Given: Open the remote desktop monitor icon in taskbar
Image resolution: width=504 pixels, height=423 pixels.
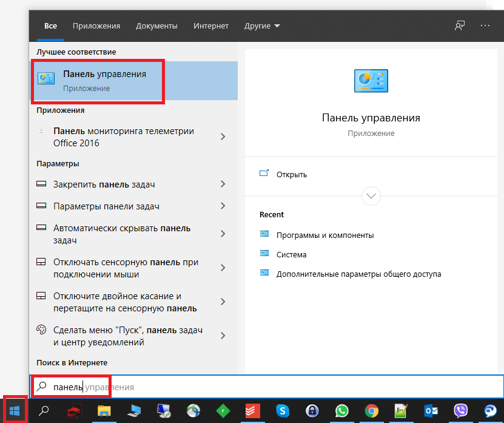Looking at the screenshot, I should tap(164, 411).
